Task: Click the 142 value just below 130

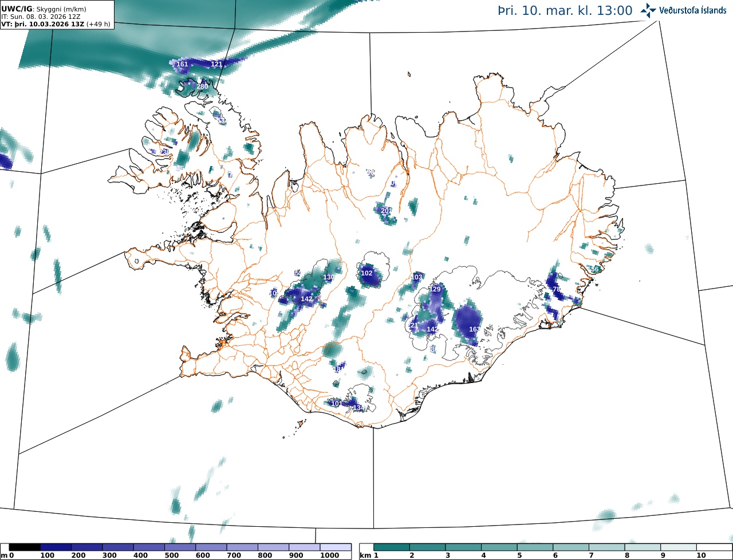Action: [307, 299]
